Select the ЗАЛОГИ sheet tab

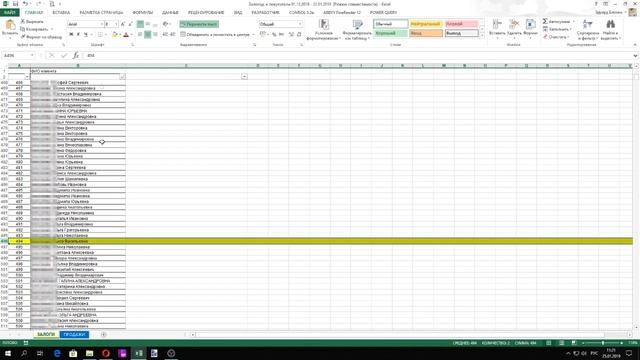click(x=46, y=334)
